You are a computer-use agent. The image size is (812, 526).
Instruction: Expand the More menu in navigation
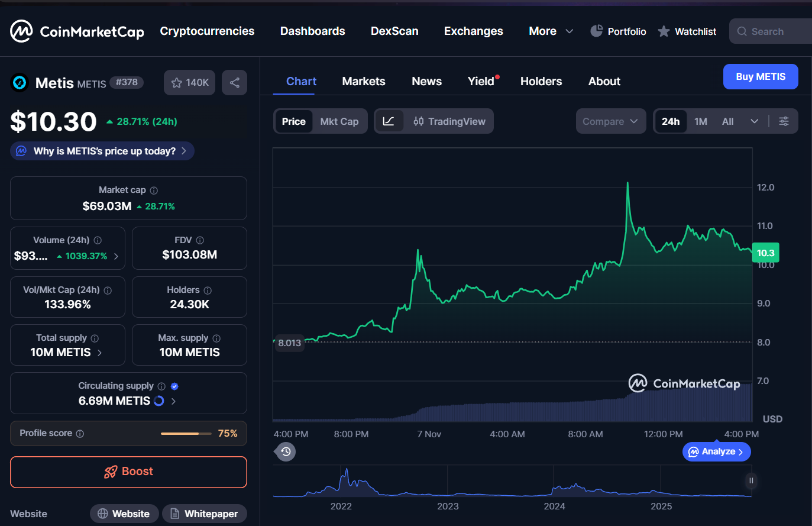(551, 31)
